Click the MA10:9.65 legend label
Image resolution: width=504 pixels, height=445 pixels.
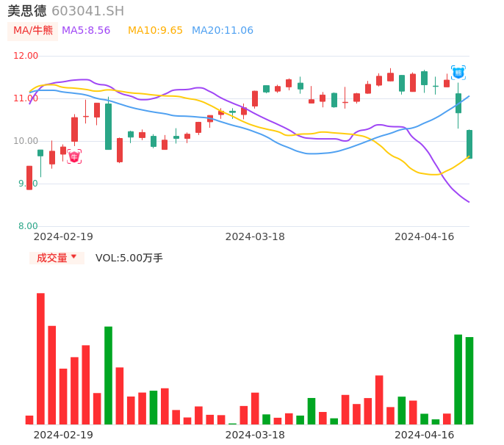[x=155, y=31]
